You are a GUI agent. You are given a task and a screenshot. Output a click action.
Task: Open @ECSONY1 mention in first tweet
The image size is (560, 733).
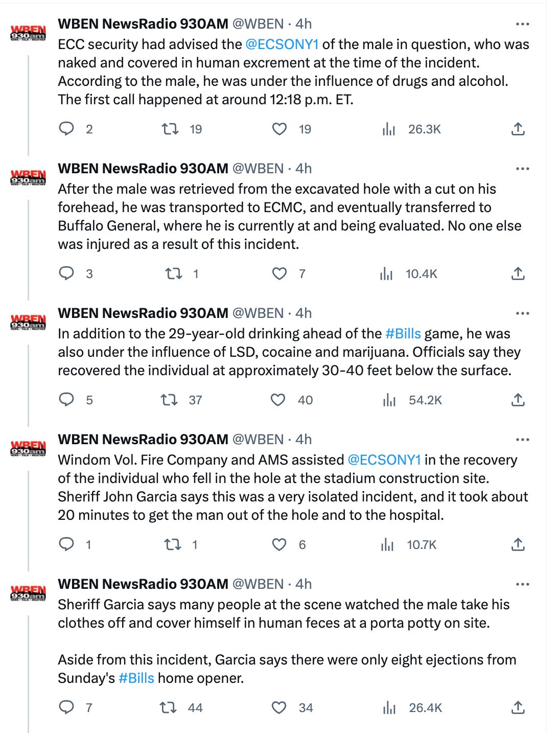282,44
